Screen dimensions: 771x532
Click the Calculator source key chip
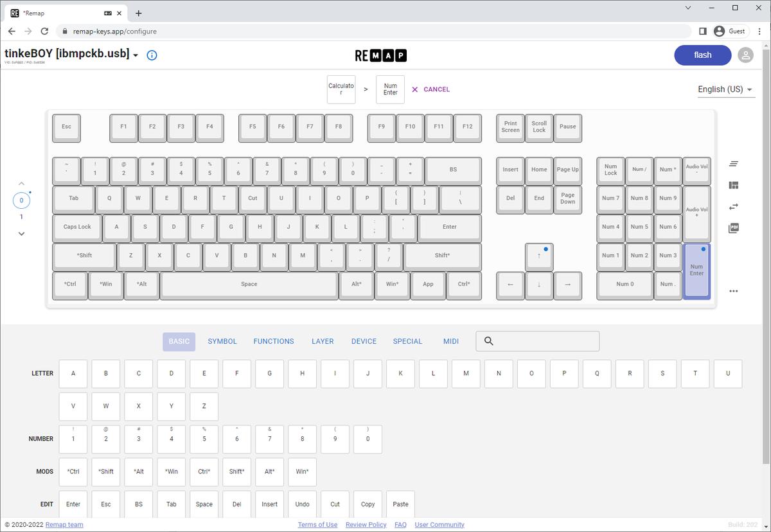341,89
